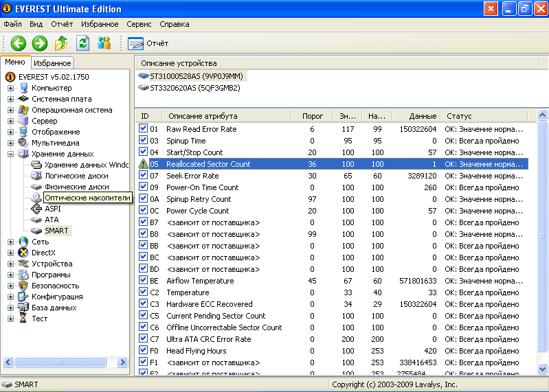Open SMART item in tree
Viewport: 549px width, 392px height.
pos(56,231)
